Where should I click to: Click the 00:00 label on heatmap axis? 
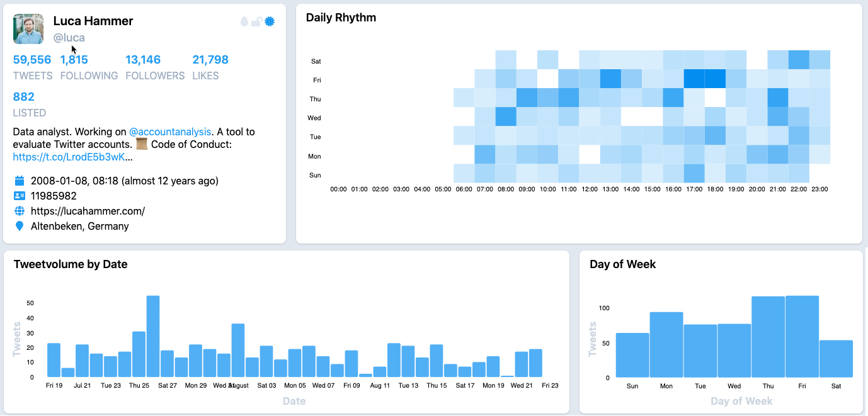tap(339, 189)
